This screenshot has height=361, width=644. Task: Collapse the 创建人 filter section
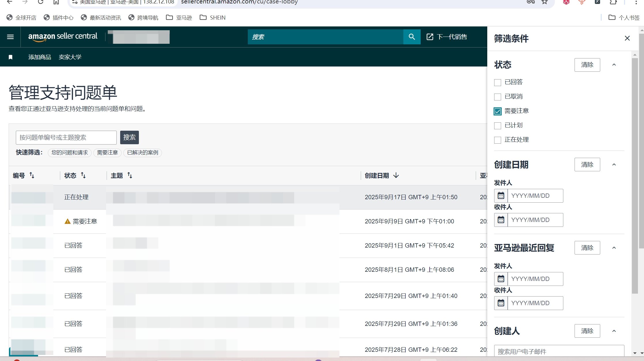click(x=614, y=331)
